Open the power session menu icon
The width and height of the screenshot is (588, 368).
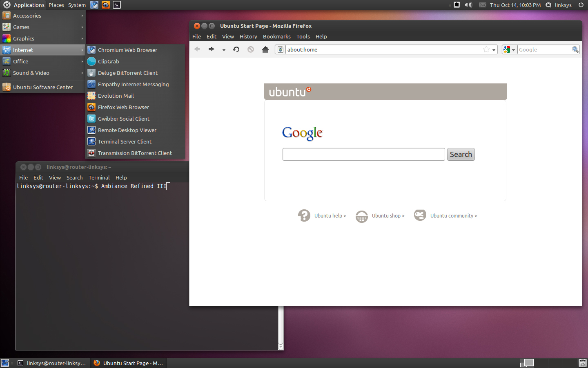pos(581,5)
